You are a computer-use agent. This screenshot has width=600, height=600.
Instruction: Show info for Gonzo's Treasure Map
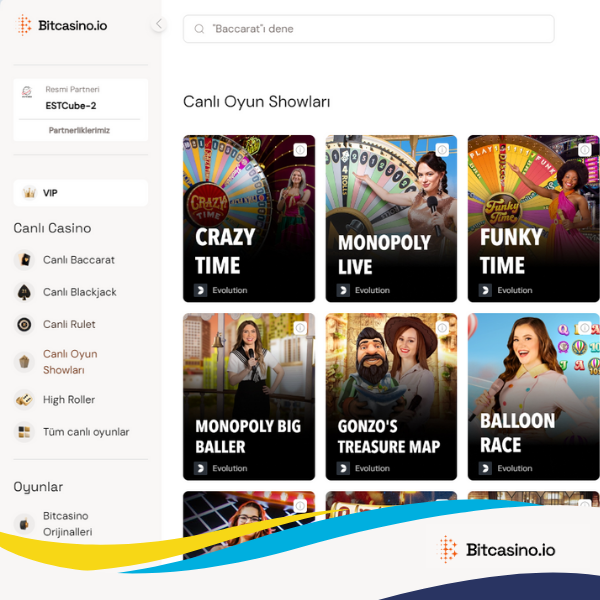[442, 328]
